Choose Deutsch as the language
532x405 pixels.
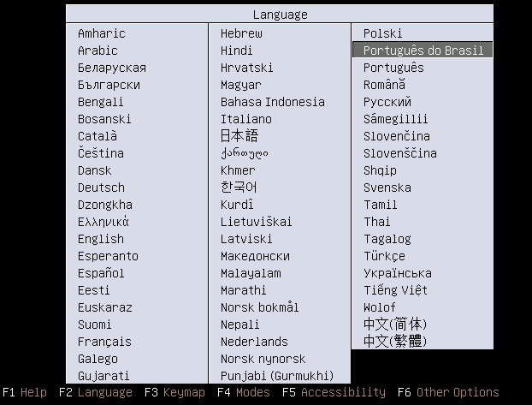click(x=101, y=188)
